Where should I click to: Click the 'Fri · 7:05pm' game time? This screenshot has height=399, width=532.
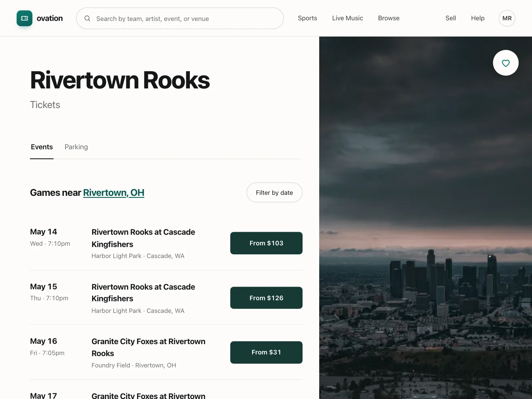click(47, 353)
